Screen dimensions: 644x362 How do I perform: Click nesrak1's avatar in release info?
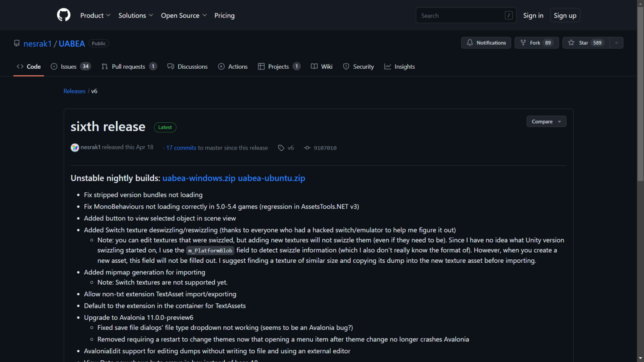click(75, 147)
